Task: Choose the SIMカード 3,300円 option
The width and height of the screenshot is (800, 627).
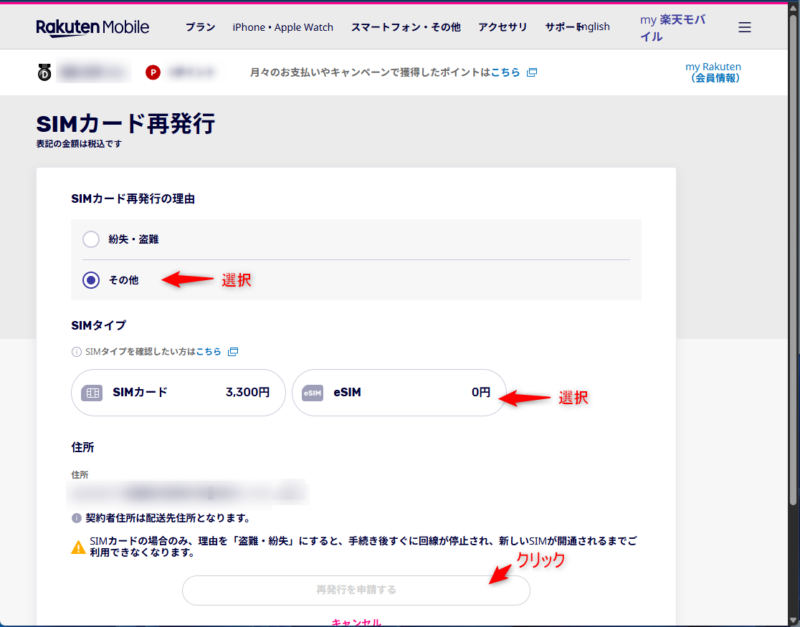Action: 178,393
